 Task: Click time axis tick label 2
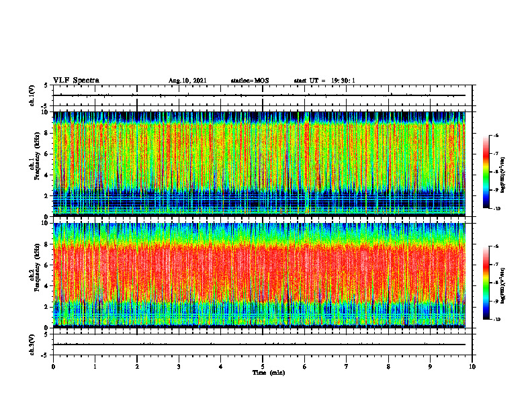pyautogui.click(x=137, y=367)
